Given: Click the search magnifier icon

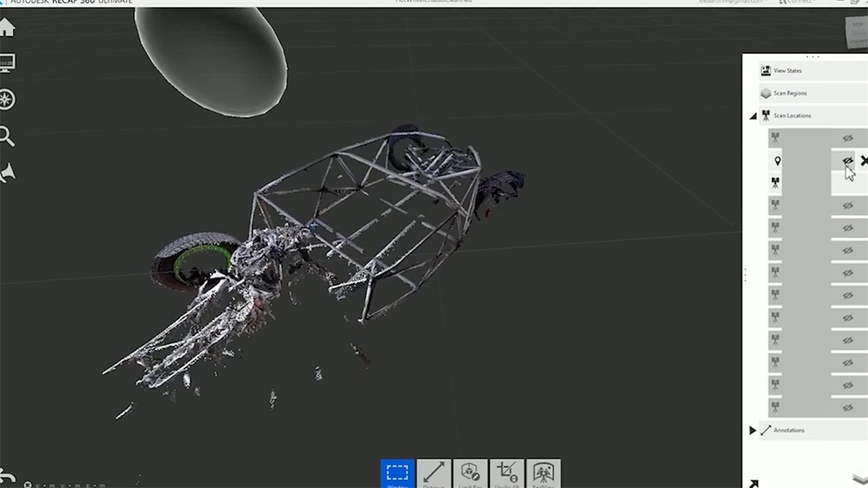Looking at the screenshot, I should [7, 136].
